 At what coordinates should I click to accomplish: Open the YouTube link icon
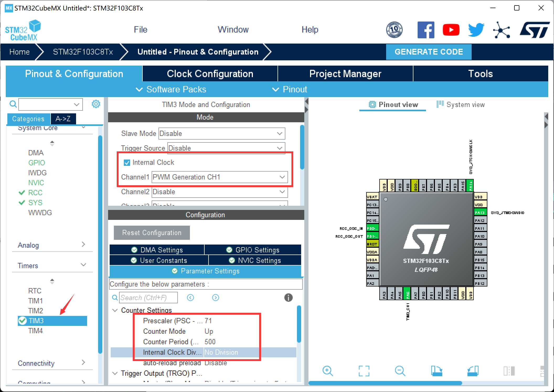pyautogui.click(x=451, y=30)
